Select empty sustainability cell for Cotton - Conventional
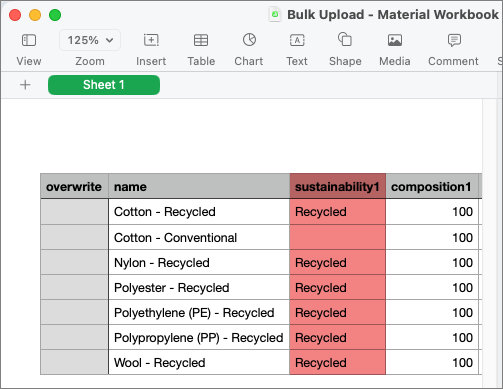Image resolution: width=503 pixels, height=389 pixels. 338,237
